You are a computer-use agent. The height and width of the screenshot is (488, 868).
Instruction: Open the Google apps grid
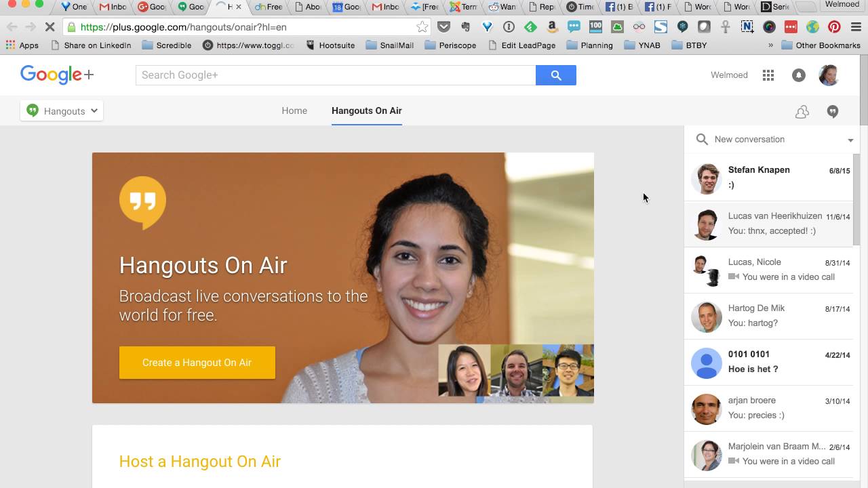pos(768,75)
